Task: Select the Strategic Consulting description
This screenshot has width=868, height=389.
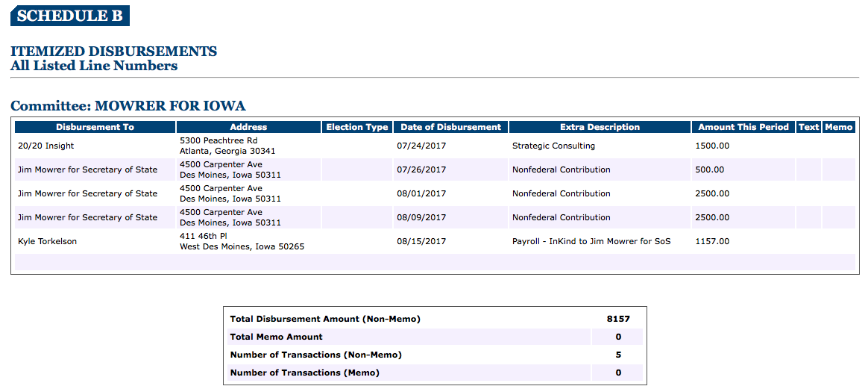Action: (553, 146)
